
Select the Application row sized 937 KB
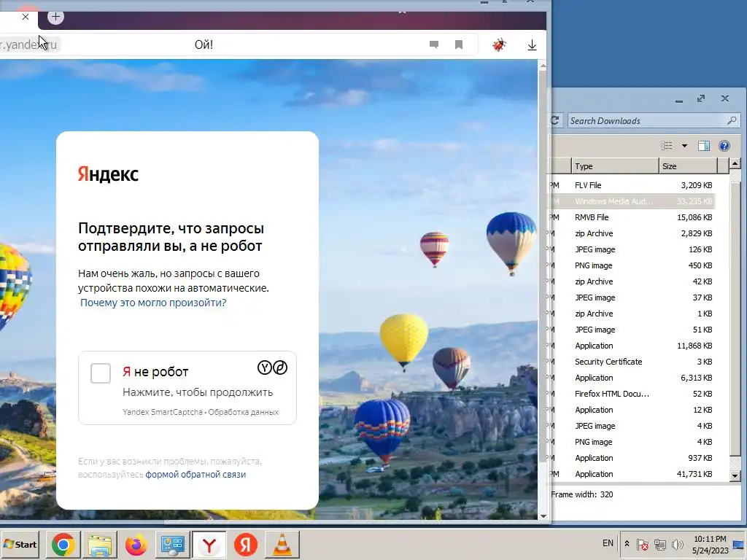point(632,458)
